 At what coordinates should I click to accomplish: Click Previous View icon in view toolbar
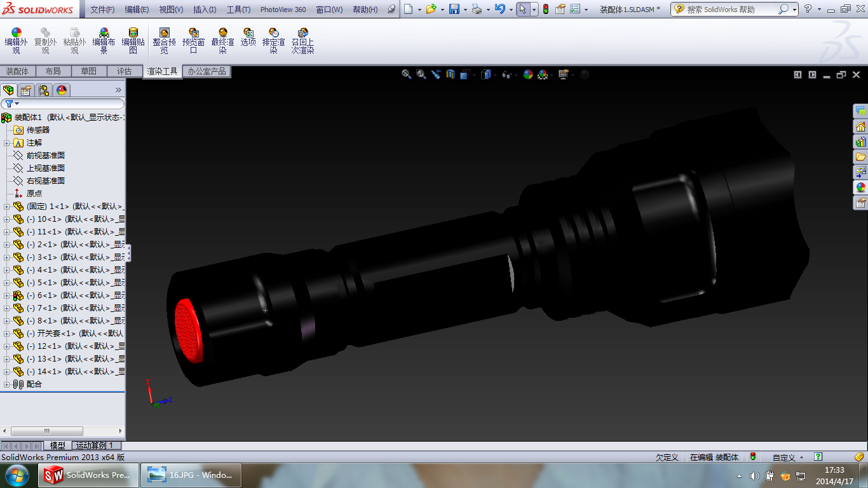[436, 74]
